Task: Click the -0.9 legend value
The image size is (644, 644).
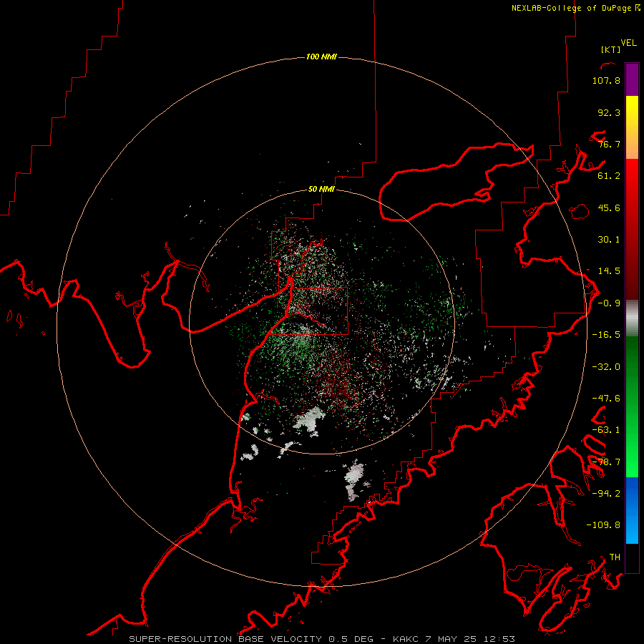Action: 609,303
